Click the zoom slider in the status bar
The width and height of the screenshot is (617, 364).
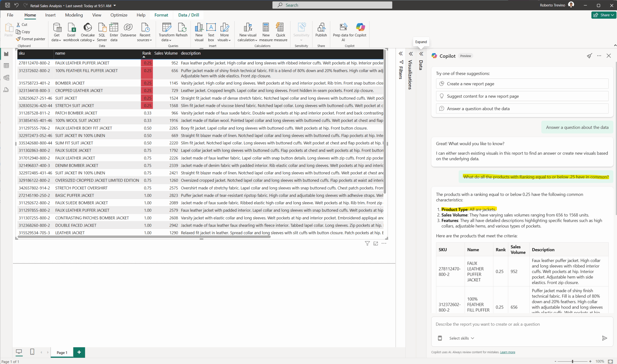tap(572, 361)
